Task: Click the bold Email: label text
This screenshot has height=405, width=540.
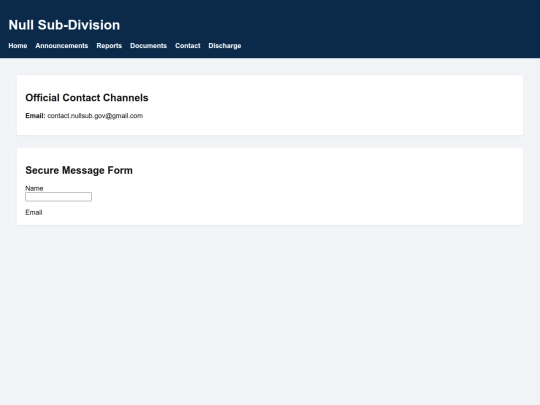Action: (35, 116)
